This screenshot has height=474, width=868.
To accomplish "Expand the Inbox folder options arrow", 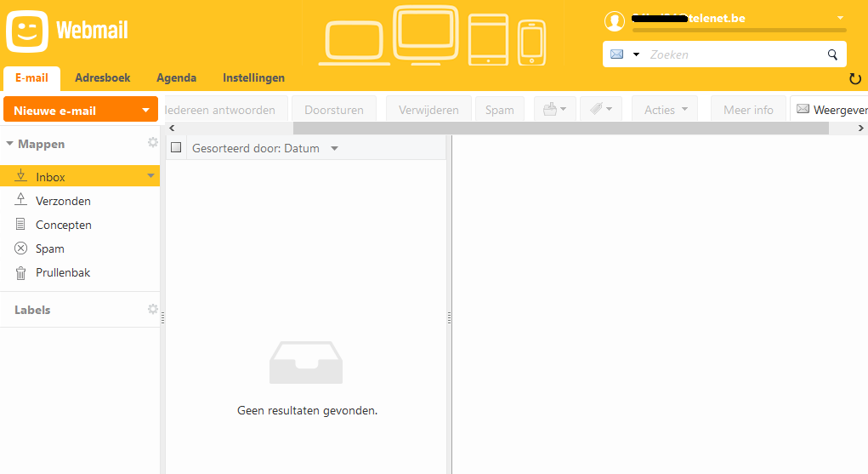I will [150, 176].
